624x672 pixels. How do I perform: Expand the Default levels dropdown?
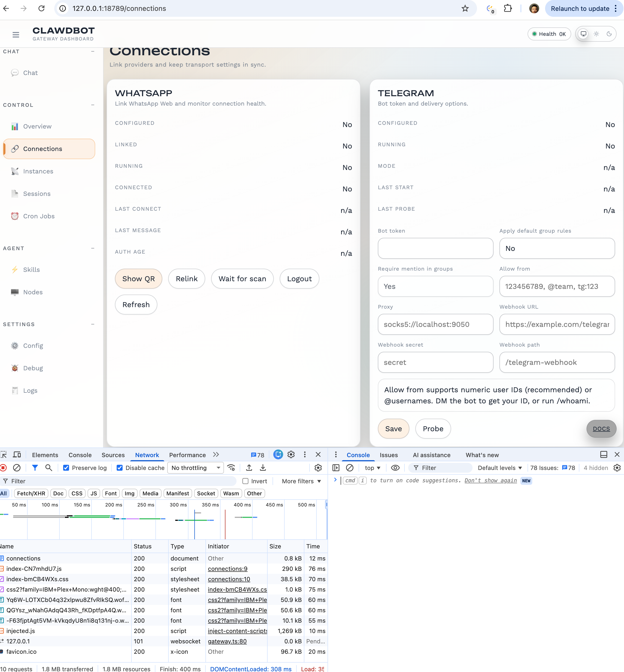500,468
